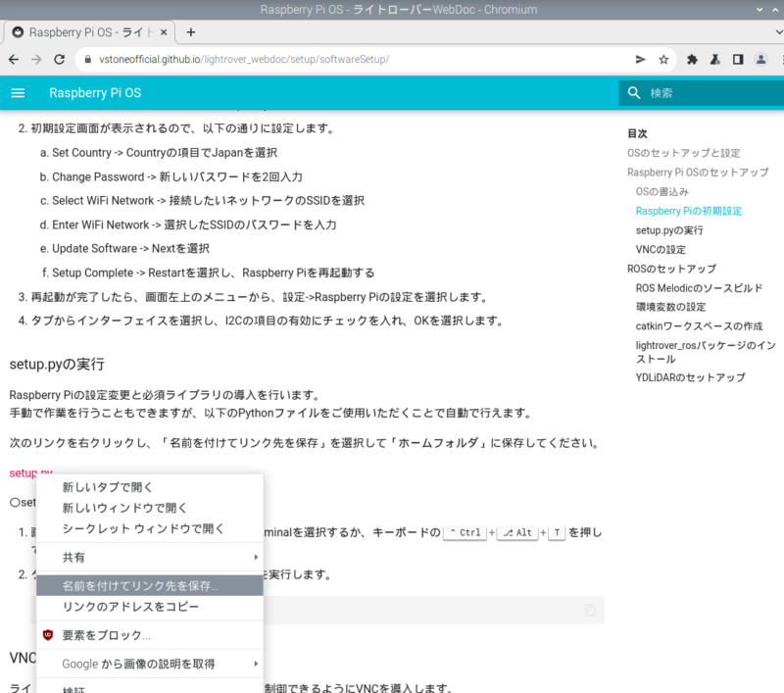Go to catkinワークスペースの作成 section

click(699, 326)
